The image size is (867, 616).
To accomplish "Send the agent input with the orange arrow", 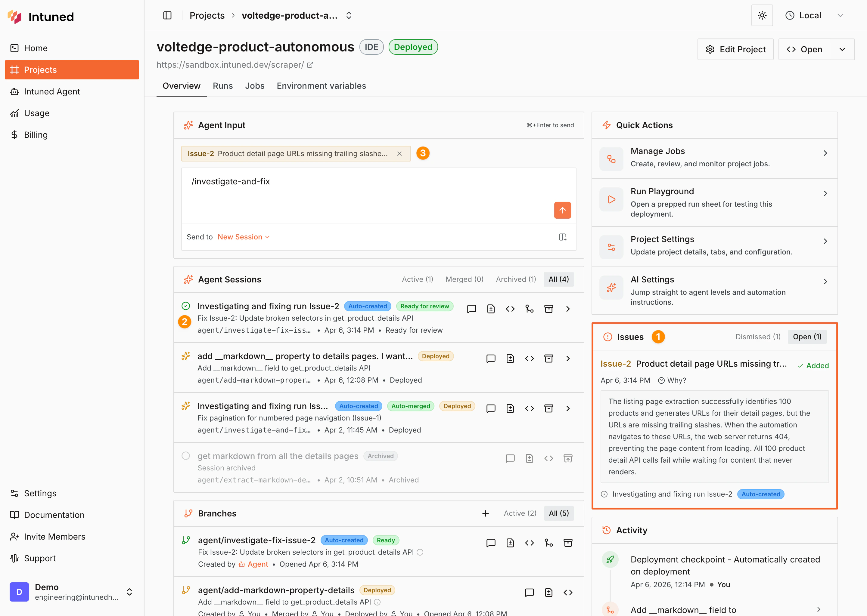I will (x=562, y=210).
